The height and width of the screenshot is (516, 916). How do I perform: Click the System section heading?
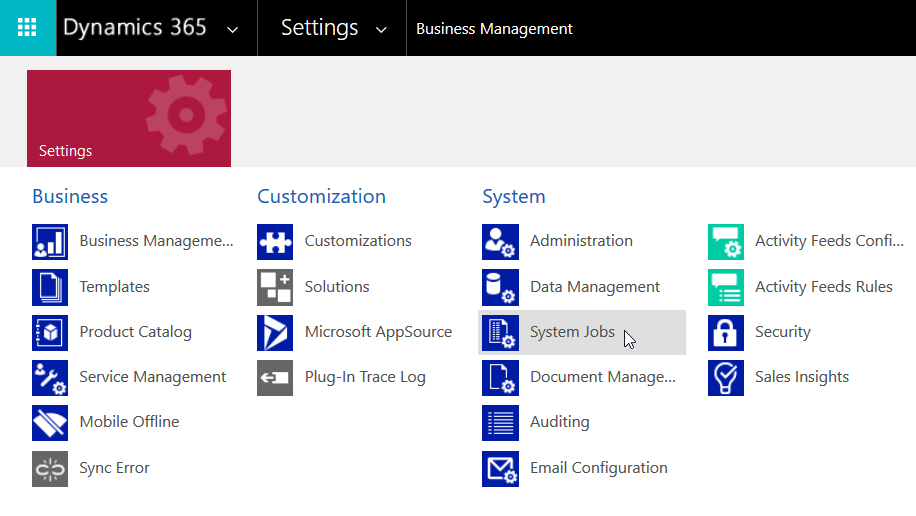tap(514, 197)
